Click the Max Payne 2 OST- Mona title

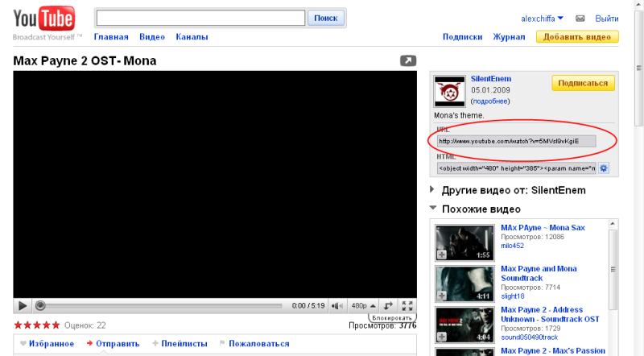click(85, 61)
